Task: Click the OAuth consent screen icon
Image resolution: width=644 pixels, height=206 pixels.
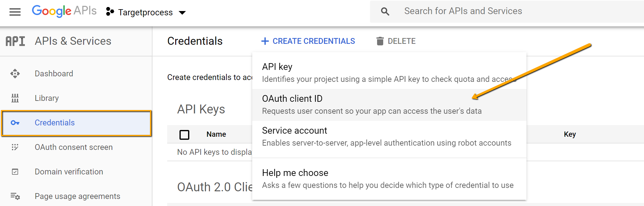Action: point(15,147)
